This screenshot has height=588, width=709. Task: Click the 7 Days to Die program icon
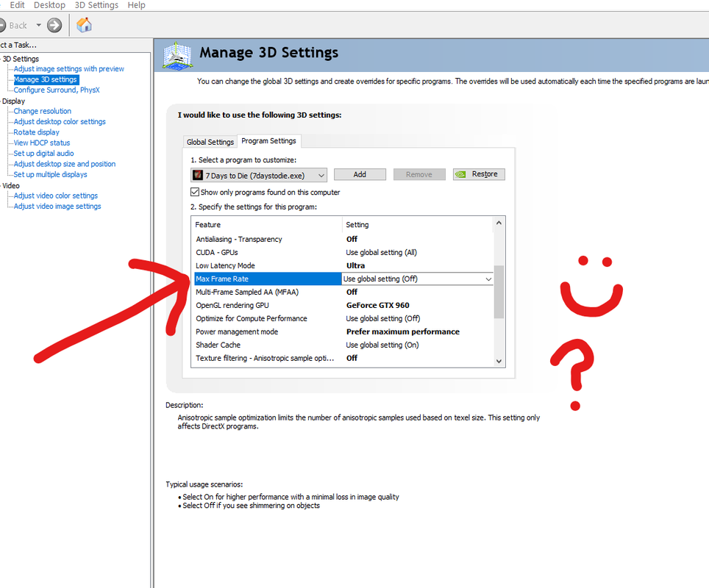pyautogui.click(x=198, y=175)
